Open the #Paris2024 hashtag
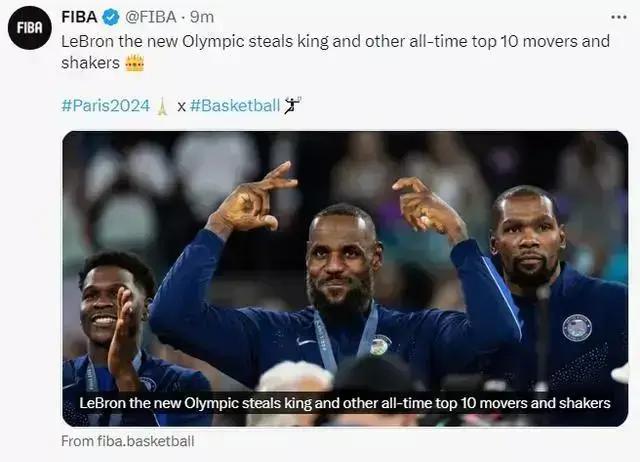Image resolution: width=640 pixels, height=462 pixels. coord(106,105)
